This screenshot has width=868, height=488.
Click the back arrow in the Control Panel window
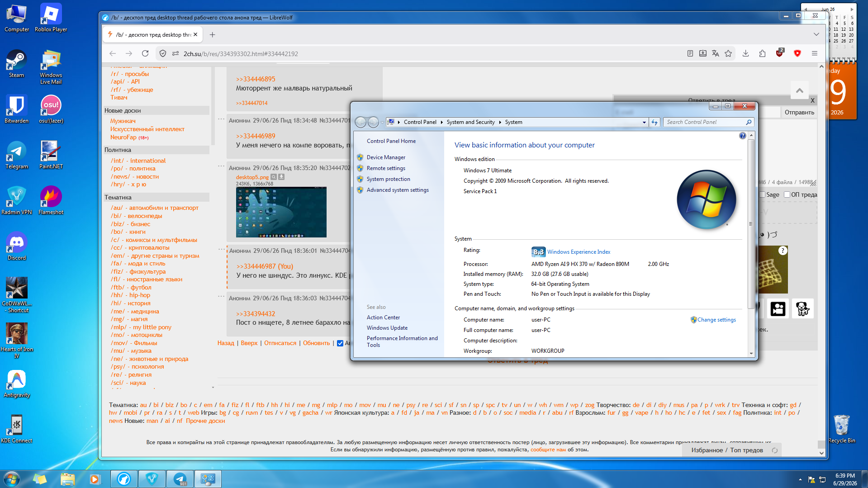(x=360, y=122)
